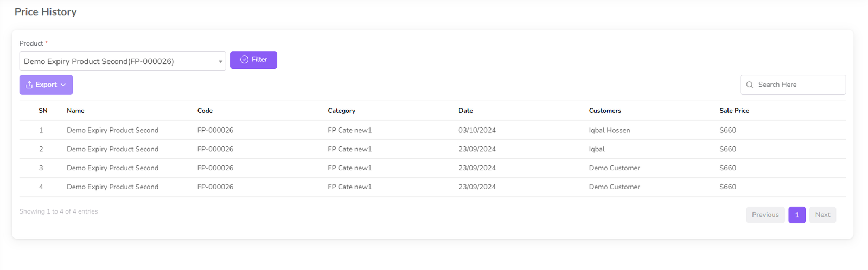Sort table by Code column header
Screen dimensions: 868x270
coord(205,111)
